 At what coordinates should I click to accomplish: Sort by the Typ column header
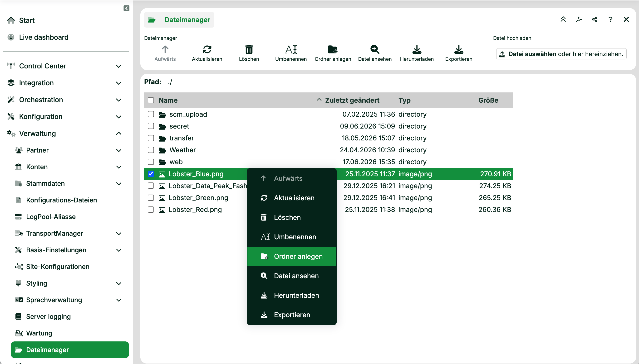click(404, 100)
